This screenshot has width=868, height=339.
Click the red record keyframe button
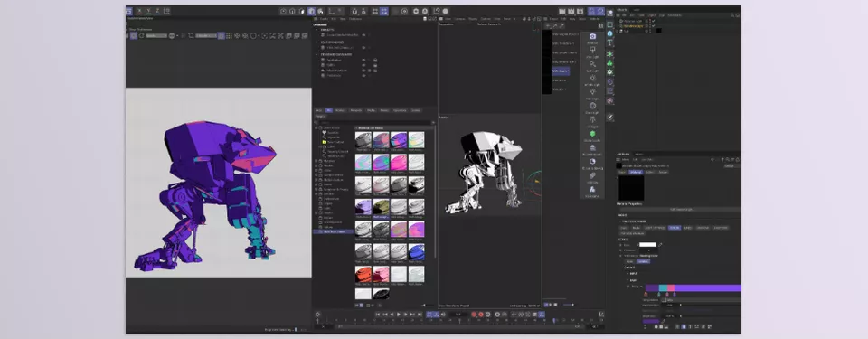[473, 315]
